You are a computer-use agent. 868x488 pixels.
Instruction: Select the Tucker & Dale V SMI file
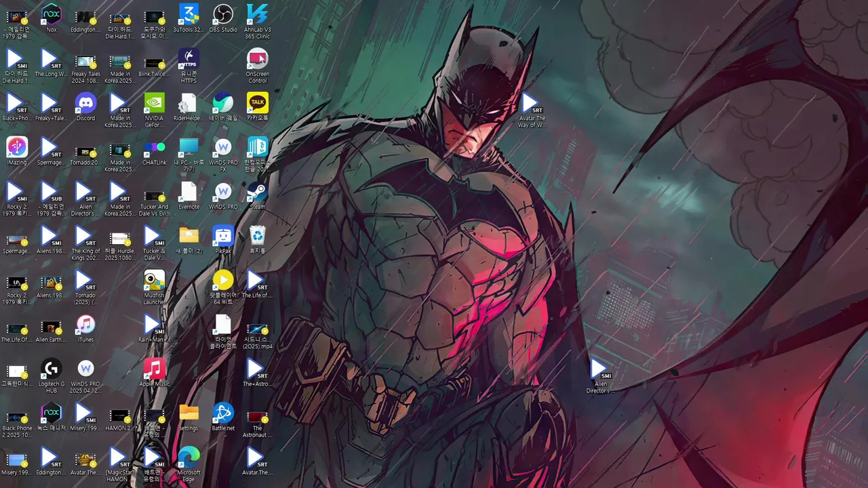[x=154, y=243]
